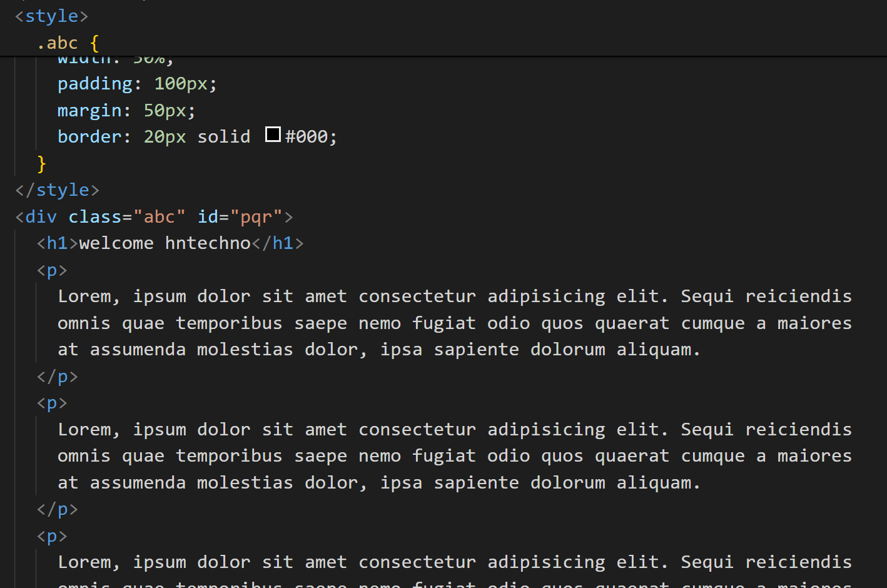Click the id attribute name on the div
887x588 pixels.
[x=208, y=217]
